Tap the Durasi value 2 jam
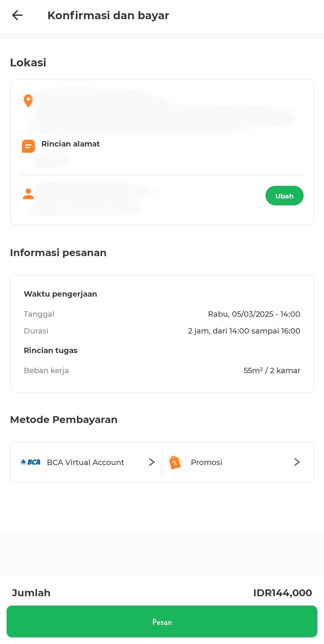 244,331
